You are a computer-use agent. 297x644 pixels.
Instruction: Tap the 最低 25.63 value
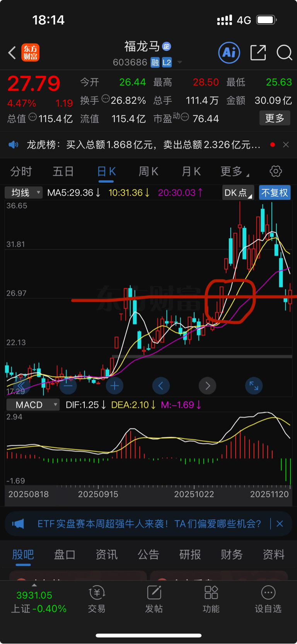(279, 82)
